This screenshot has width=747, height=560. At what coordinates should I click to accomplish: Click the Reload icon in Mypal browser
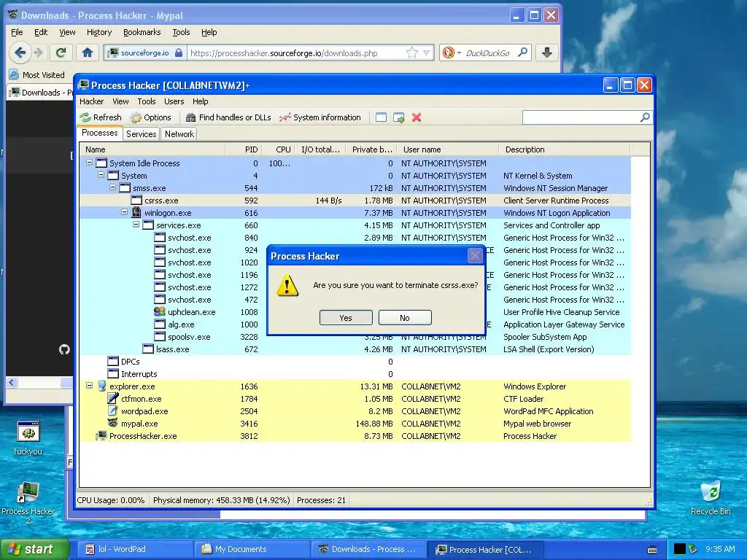[61, 52]
